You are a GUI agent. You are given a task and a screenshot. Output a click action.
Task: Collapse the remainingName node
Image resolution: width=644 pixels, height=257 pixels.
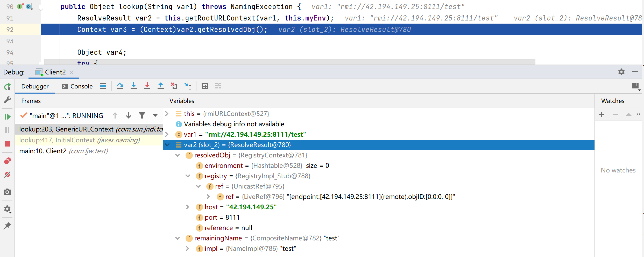pos(178,238)
